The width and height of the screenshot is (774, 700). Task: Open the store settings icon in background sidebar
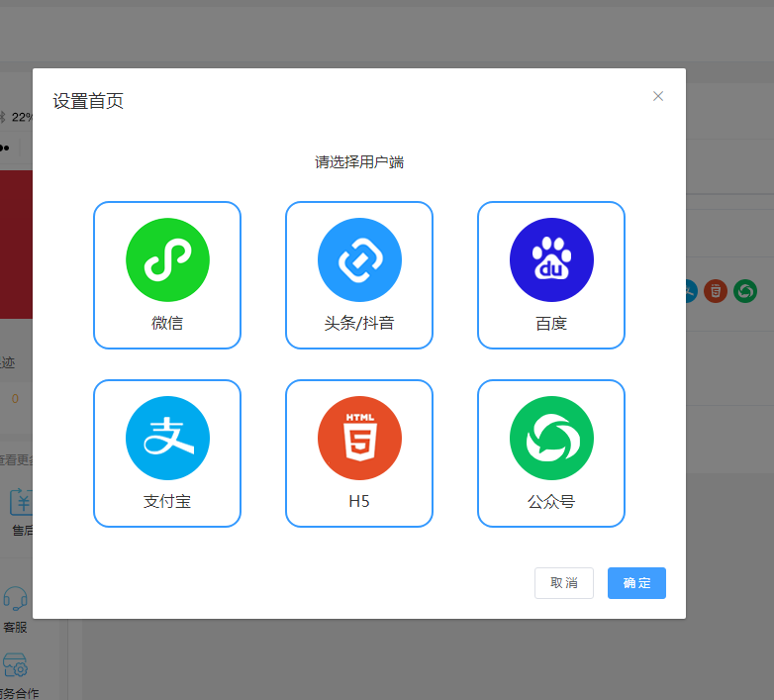tap(15, 665)
